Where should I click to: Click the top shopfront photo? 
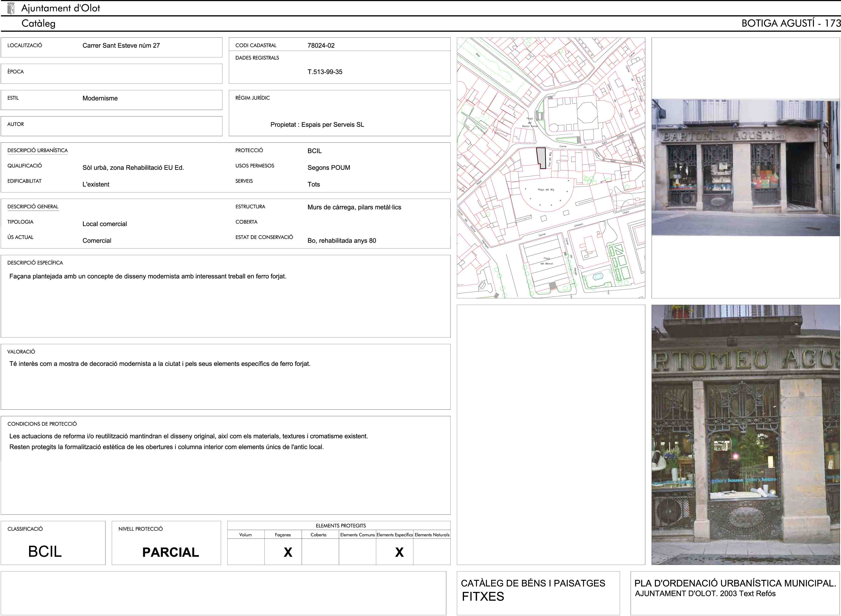(745, 167)
